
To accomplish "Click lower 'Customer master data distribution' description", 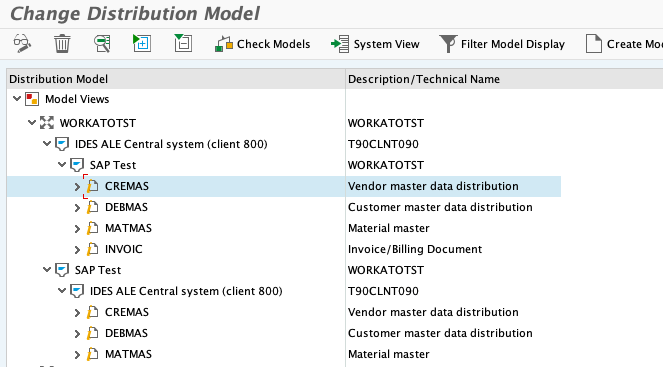I will pyautogui.click(x=440, y=333).
